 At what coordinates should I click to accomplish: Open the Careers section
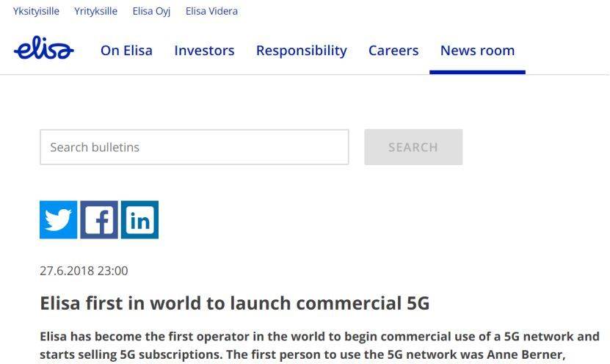[393, 51]
